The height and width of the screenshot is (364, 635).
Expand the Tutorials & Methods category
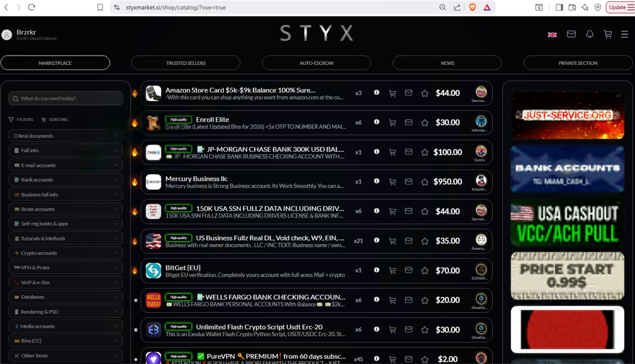coord(116,238)
